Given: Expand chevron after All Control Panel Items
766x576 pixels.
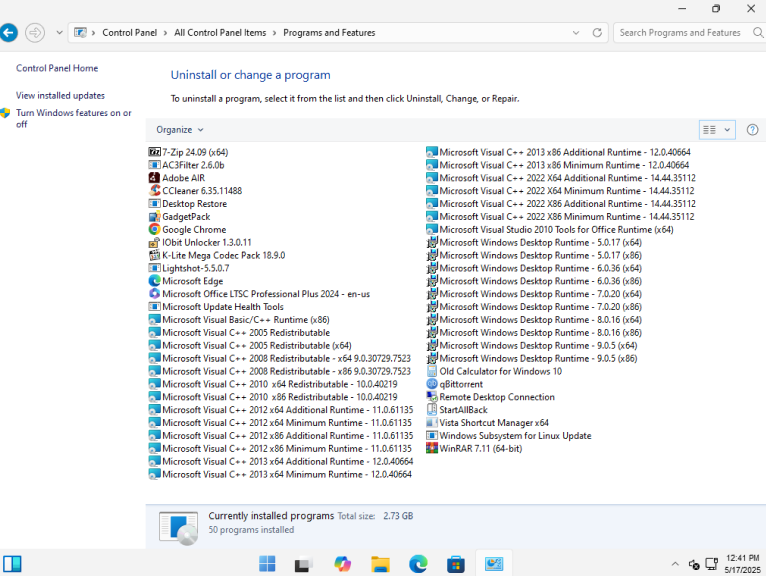Looking at the screenshot, I should [275, 33].
